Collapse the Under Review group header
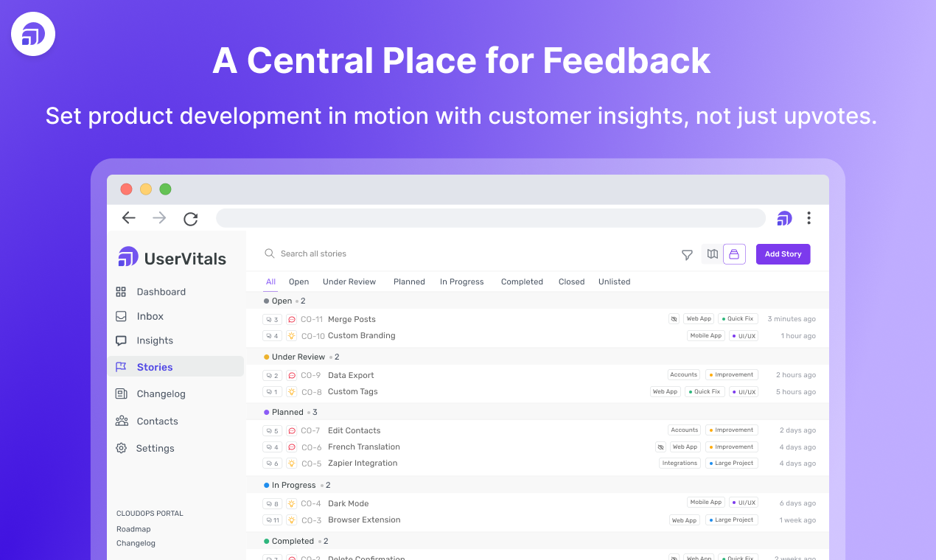Screen dimensions: 936x560 [537, 357]
